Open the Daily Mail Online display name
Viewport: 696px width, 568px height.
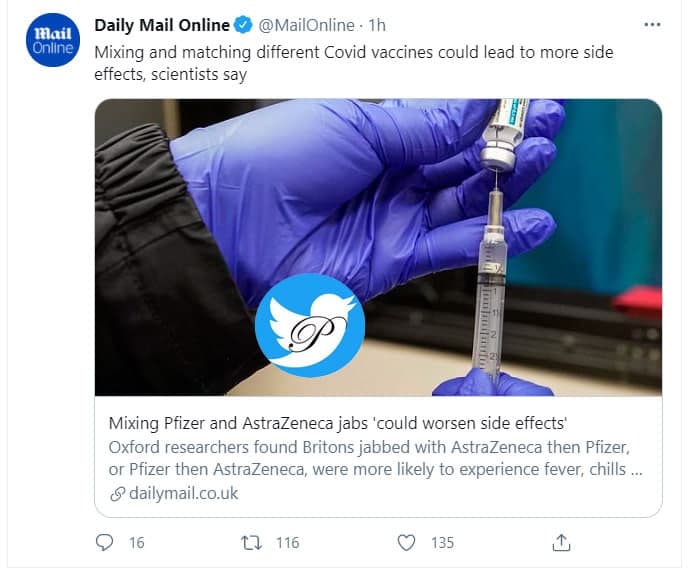(x=162, y=25)
